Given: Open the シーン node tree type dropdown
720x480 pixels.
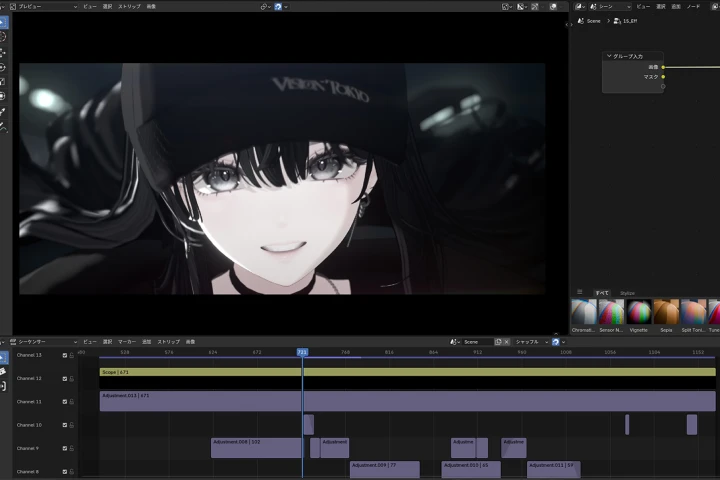Looking at the screenshot, I should pos(610,6).
